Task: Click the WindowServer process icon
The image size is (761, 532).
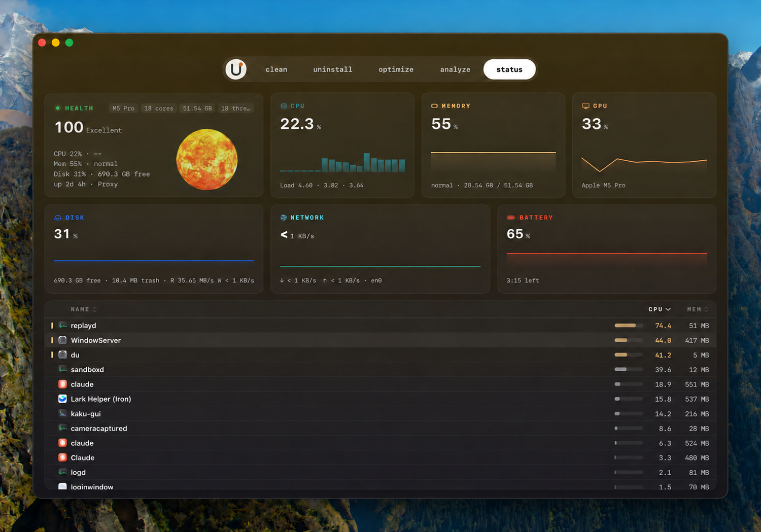Action: (62, 340)
